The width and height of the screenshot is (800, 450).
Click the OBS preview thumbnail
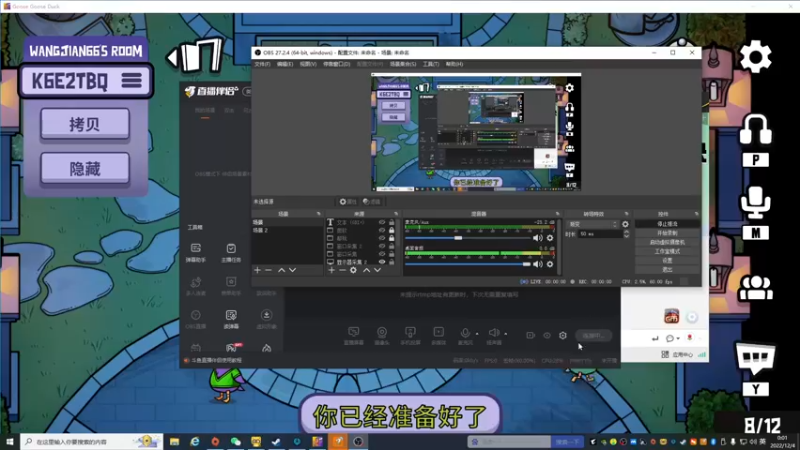pyautogui.click(x=476, y=133)
